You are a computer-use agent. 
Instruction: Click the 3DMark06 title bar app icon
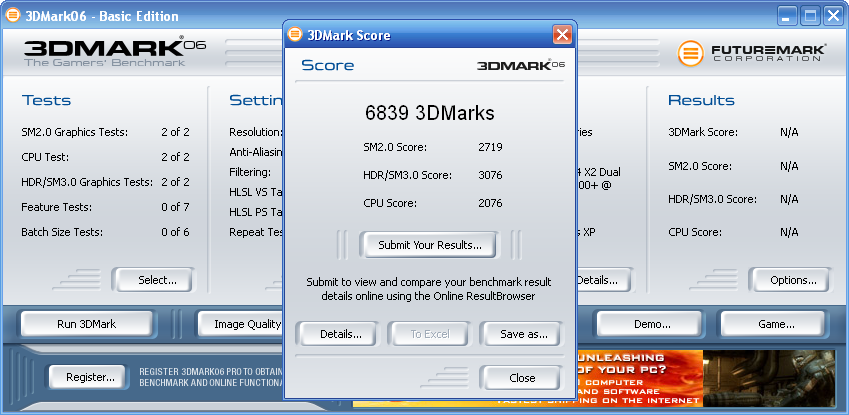[12, 16]
